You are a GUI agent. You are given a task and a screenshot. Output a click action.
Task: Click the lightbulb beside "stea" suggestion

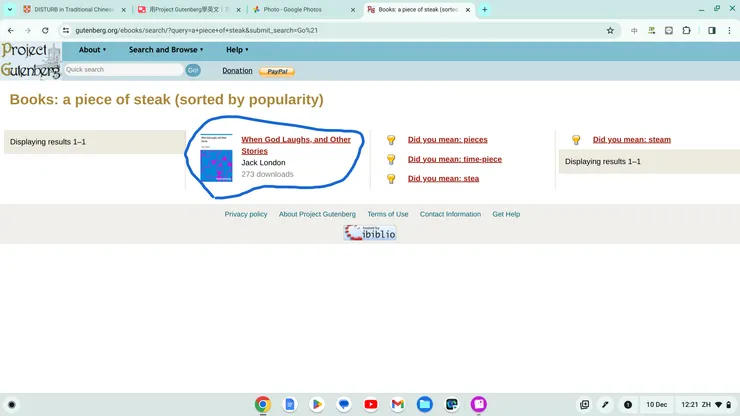(391, 178)
